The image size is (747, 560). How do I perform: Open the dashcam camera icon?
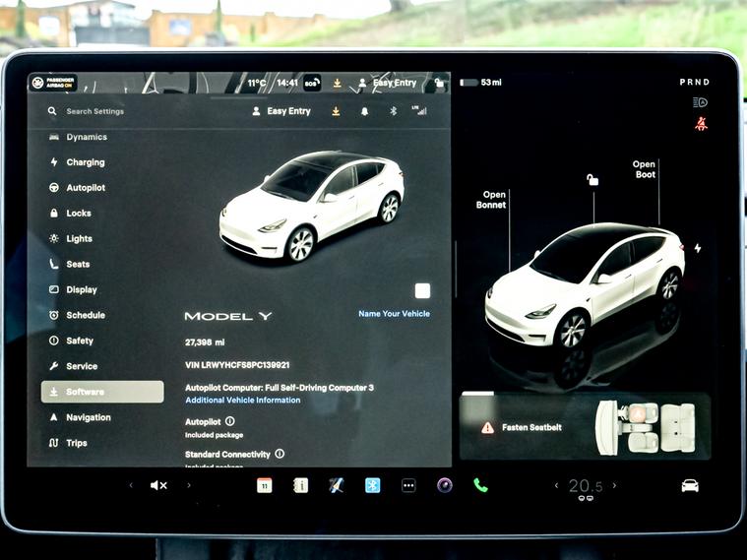tap(445, 485)
